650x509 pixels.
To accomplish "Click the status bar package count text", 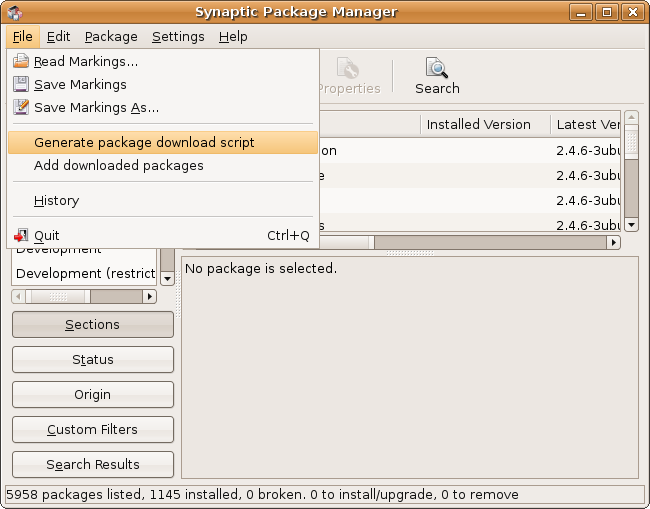I will pyautogui.click(x=262, y=494).
